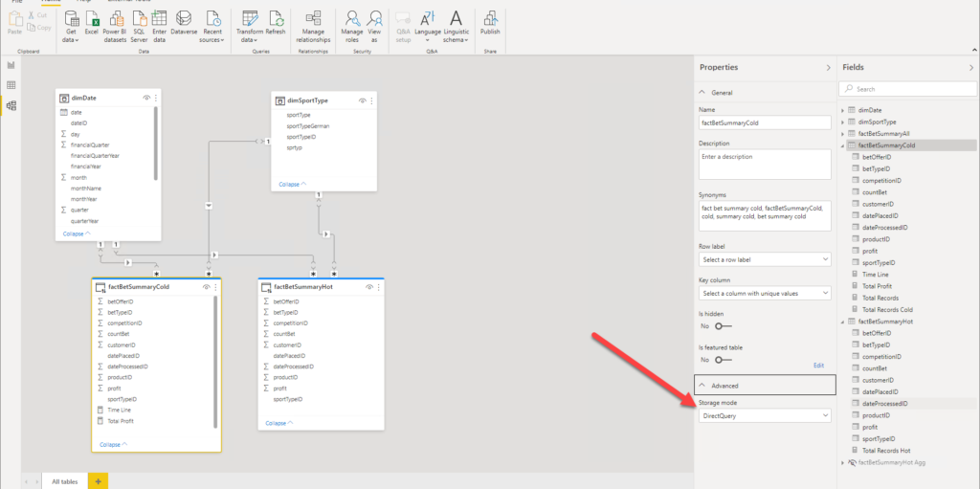Switch to Data view in sidebar

pyautogui.click(x=11, y=85)
